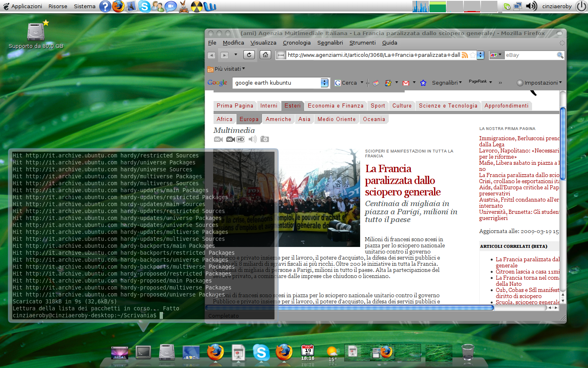Reload the page with the refresh button
Screen dimensions: 588x368
tap(249, 55)
